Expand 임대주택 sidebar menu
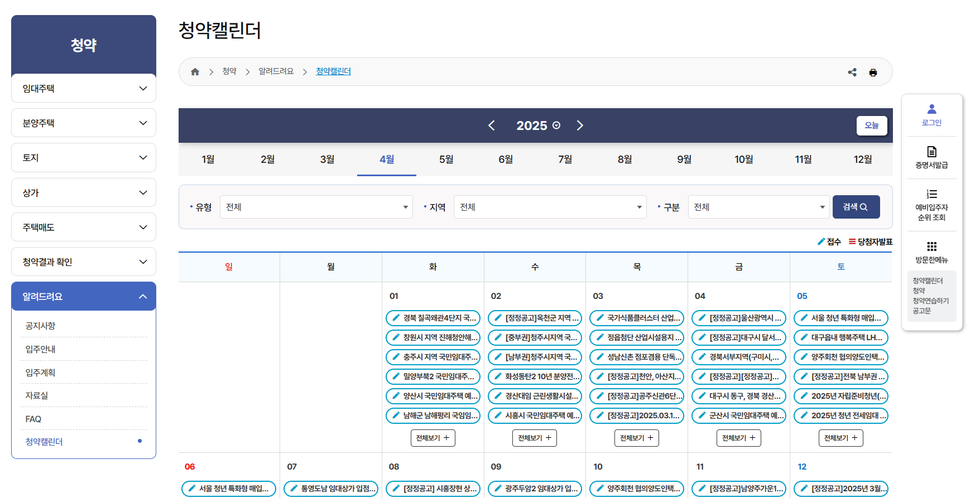The height and width of the screenshot is (498, 980). 84,88
